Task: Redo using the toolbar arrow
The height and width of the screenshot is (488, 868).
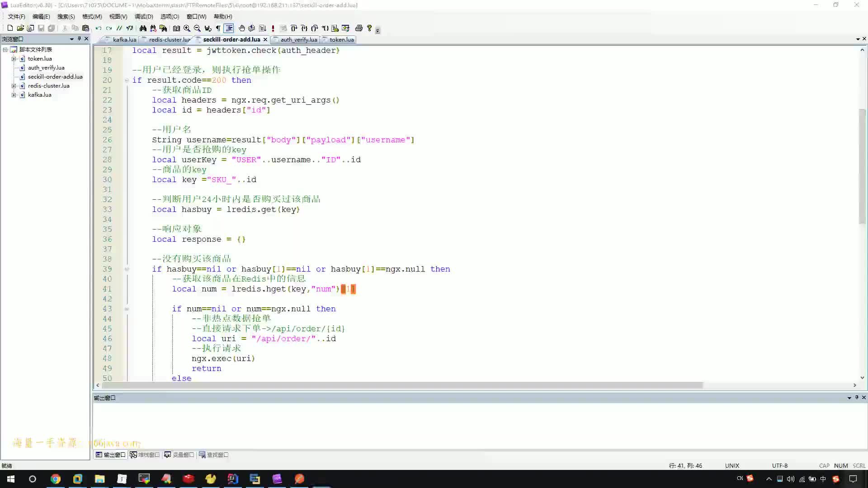Action: click(109, 28)
